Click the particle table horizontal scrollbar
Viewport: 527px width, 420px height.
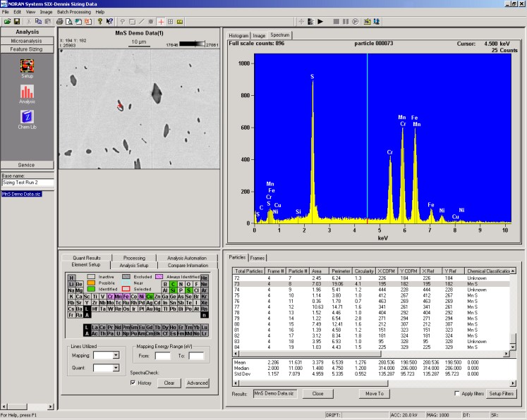tap(371, 354)
